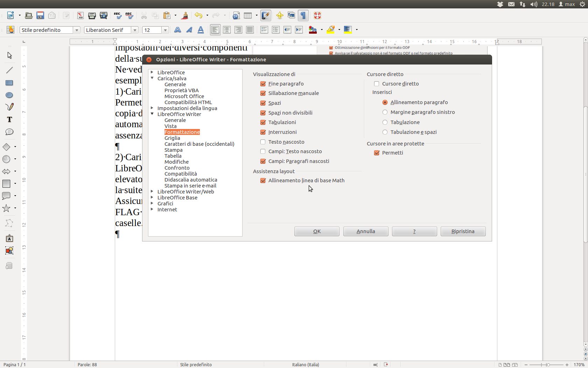Select Tabulazione e spazi radio button
The image size is (588, 368).
(x=385, y=132)
